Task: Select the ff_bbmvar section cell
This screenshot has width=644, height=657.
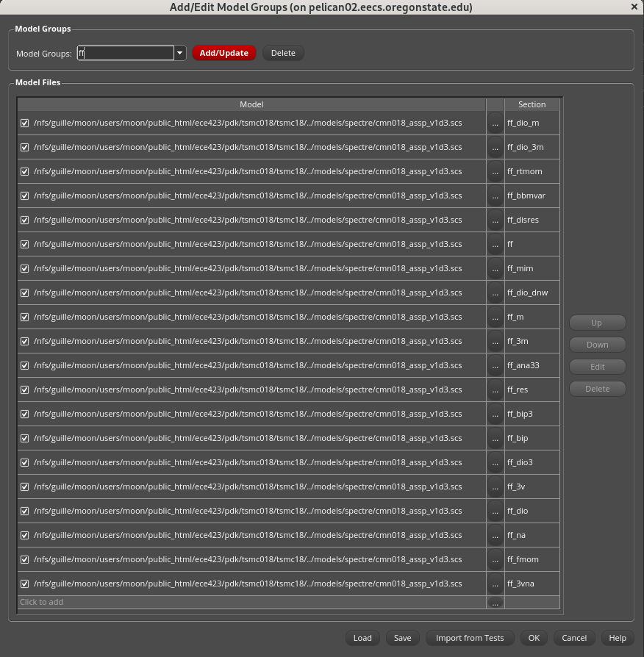Action: point(532,196)
